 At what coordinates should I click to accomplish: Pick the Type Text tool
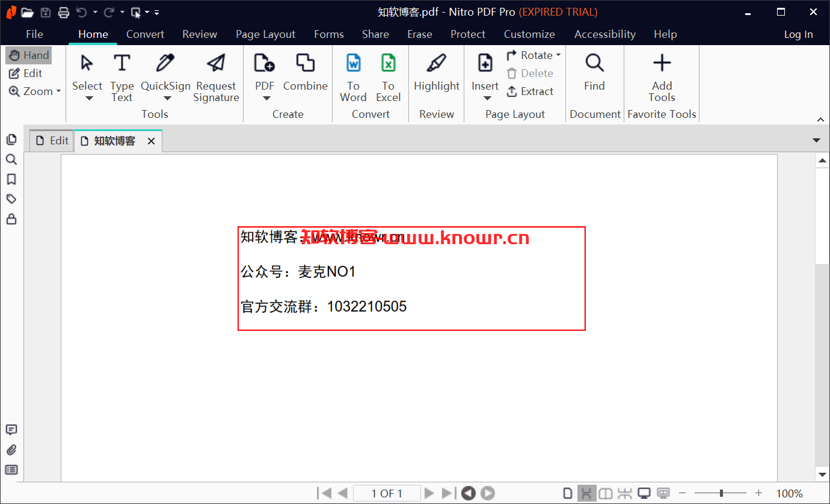coord(122,78)
